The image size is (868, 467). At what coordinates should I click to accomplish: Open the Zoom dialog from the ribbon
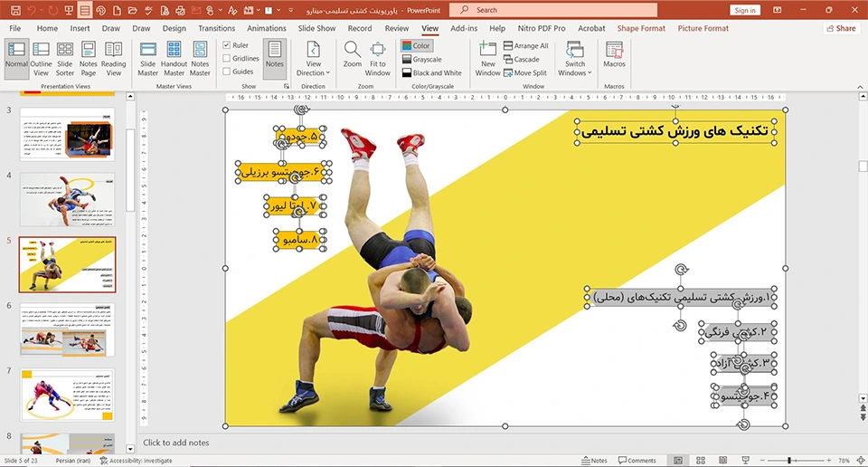pyautogui.click(x=352, y=55)
